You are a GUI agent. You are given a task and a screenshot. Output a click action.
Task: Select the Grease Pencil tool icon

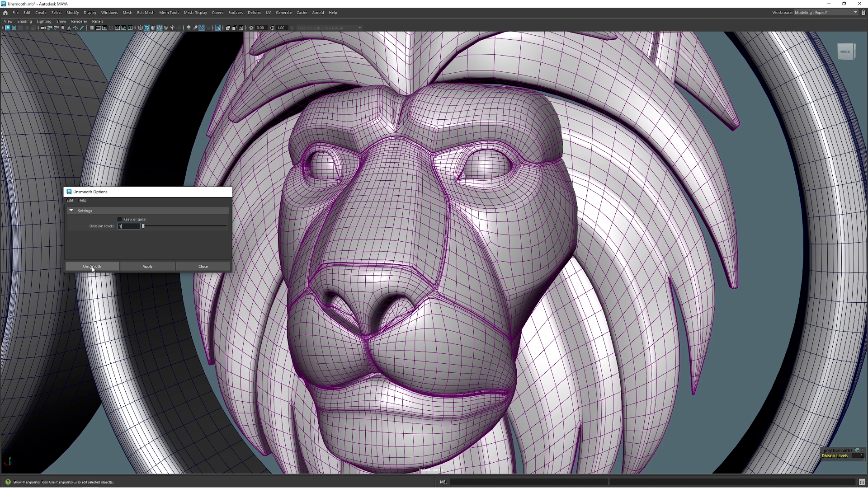82,28
